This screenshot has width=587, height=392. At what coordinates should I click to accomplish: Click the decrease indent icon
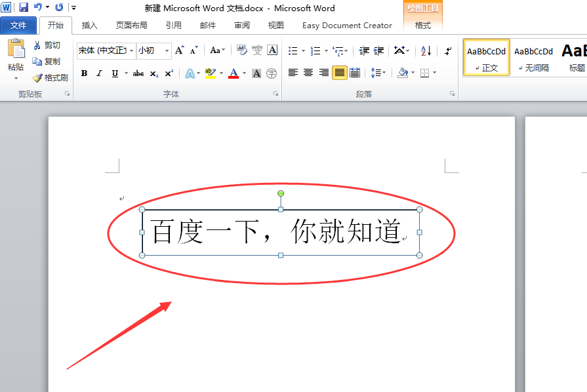pyautogui.click(x=364, y=50)
